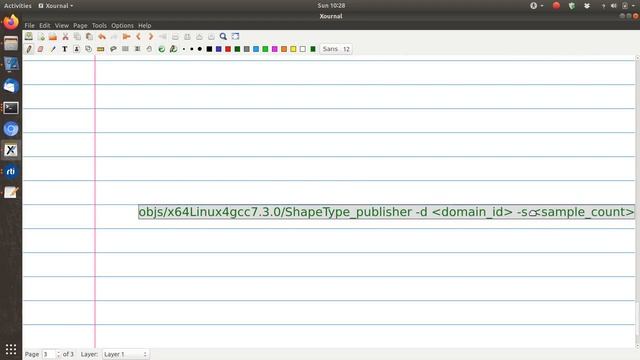Image resolution: width=640 pixels, height=360 pixels.
Task: Go to the next page arrow
Action: (x=151, y=36)
